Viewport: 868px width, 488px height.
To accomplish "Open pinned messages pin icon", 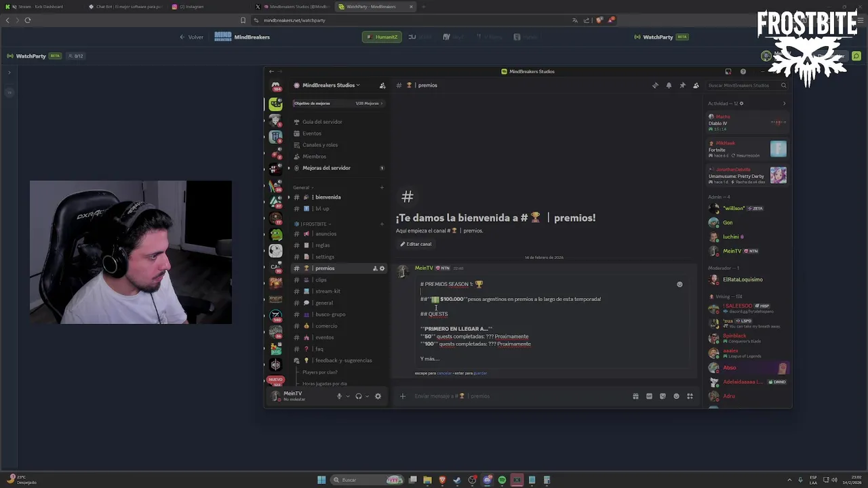I will click(x=682, y=85).
